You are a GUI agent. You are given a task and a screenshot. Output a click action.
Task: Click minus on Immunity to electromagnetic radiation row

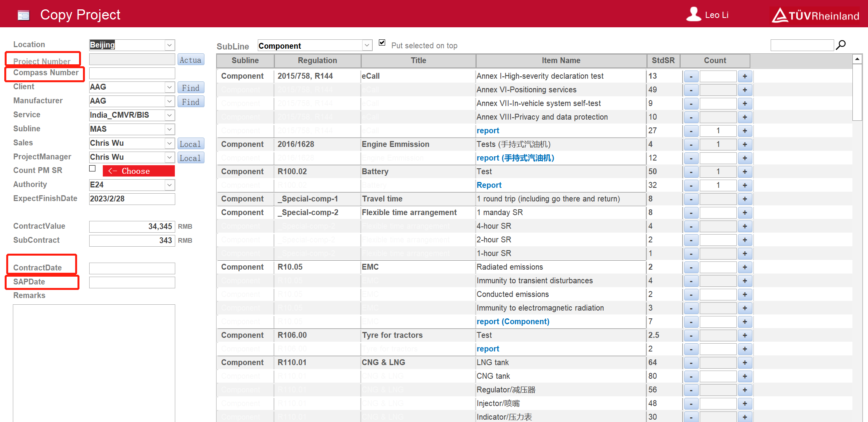[691, 308]
